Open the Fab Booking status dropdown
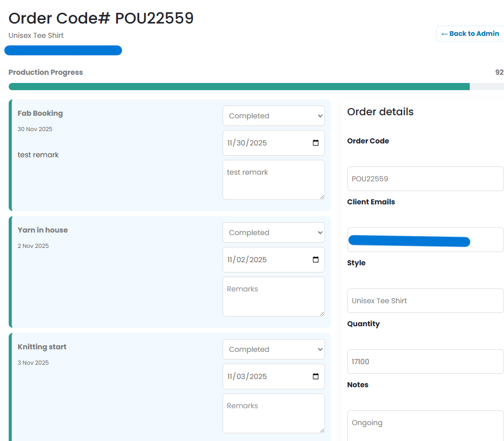Screen dimensions: 504x441 tap(273, 116)
